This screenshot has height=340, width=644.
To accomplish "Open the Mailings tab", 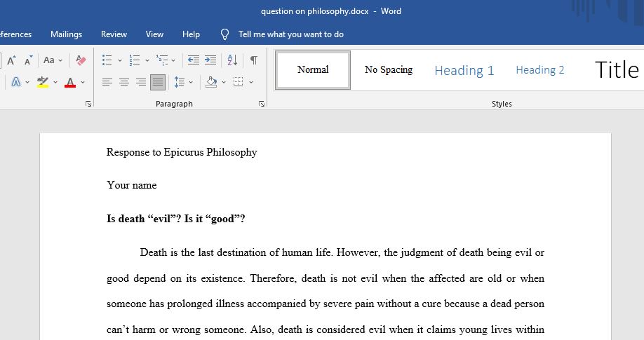I will click(x=66, y=34).
